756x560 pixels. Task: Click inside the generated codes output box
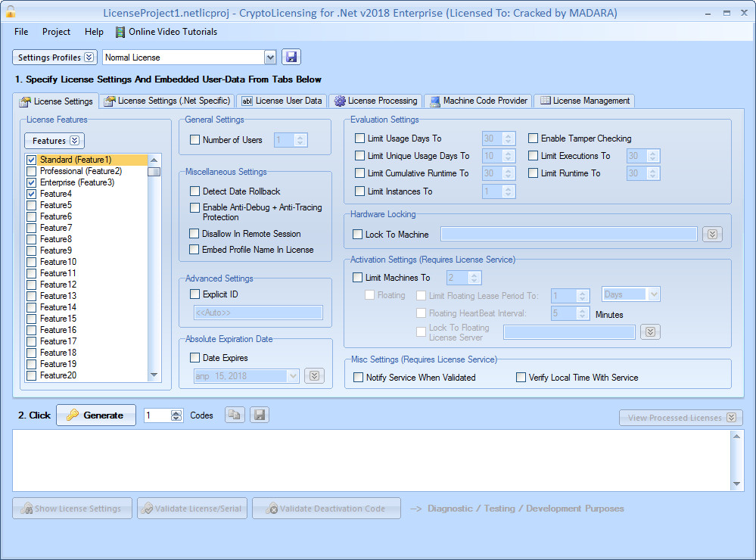(x=372, y=461)
